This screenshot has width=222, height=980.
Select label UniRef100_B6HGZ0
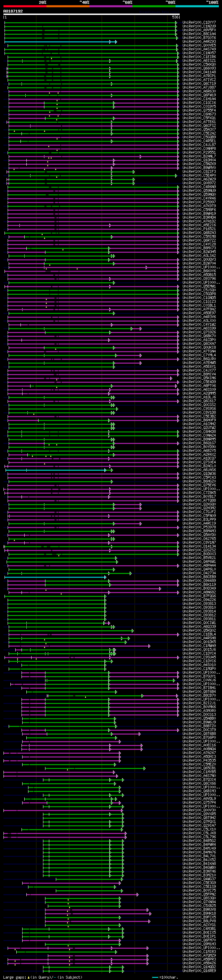point(199,481)
